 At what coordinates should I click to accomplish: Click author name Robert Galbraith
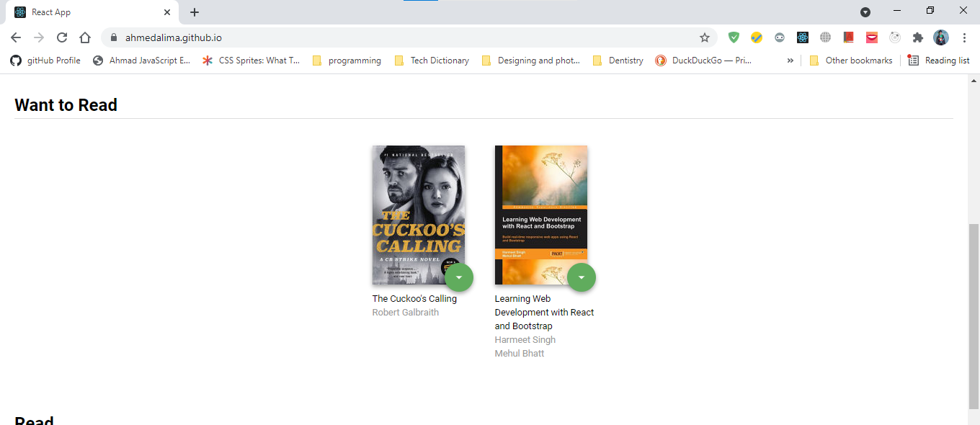(405, 312)
